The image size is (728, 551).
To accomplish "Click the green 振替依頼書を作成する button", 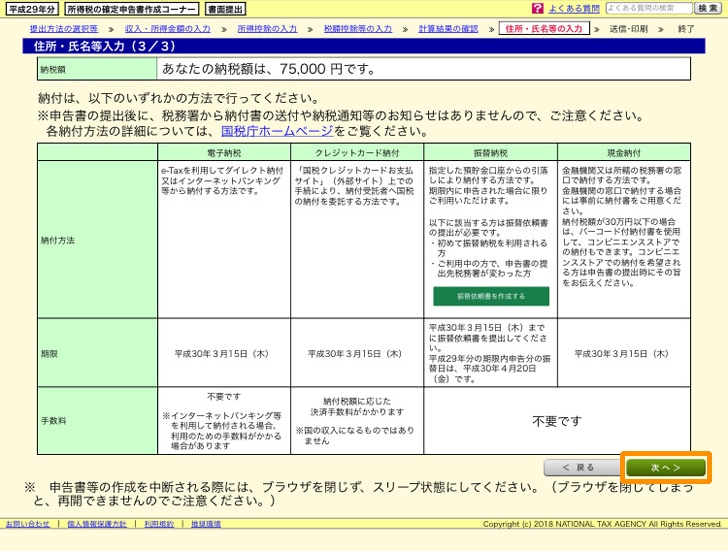I will click(x=491, y=296).
